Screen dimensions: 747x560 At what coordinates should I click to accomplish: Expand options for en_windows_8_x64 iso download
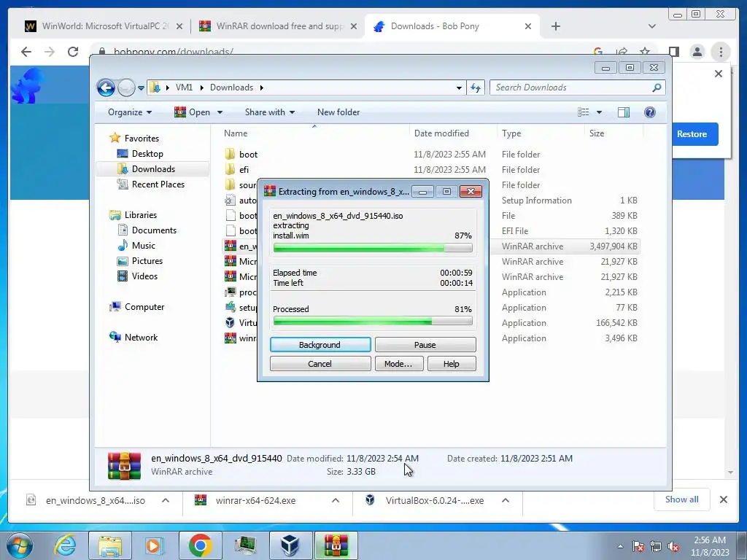[166, 500]
